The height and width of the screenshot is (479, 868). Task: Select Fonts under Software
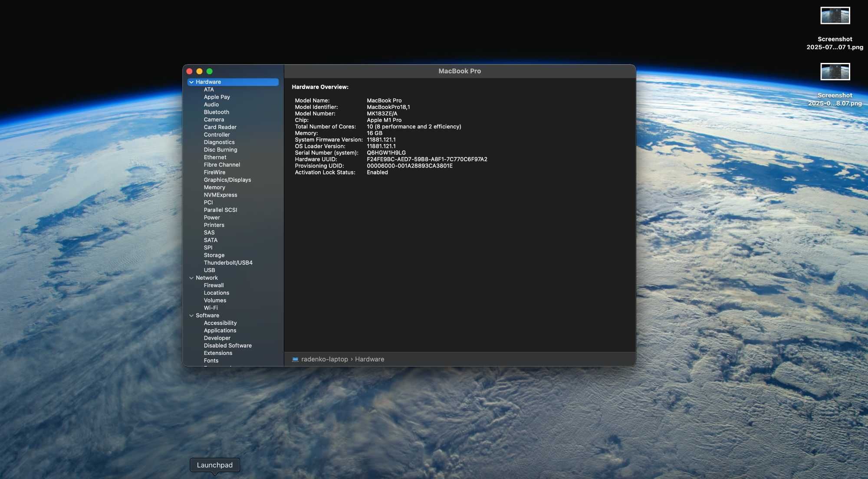coord(211,361)
